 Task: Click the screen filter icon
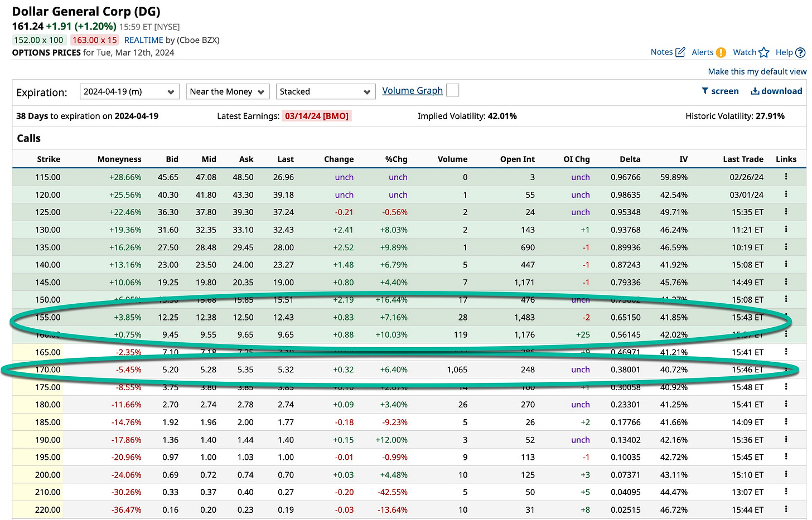pos(705,91)
